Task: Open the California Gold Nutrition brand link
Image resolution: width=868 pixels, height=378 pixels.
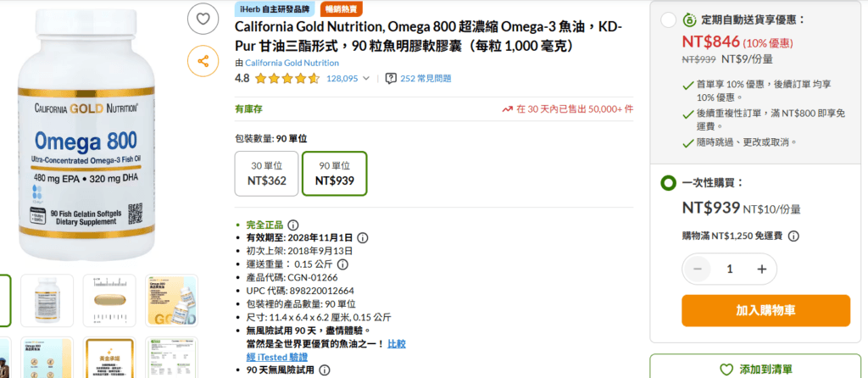Action: [292, 63]
